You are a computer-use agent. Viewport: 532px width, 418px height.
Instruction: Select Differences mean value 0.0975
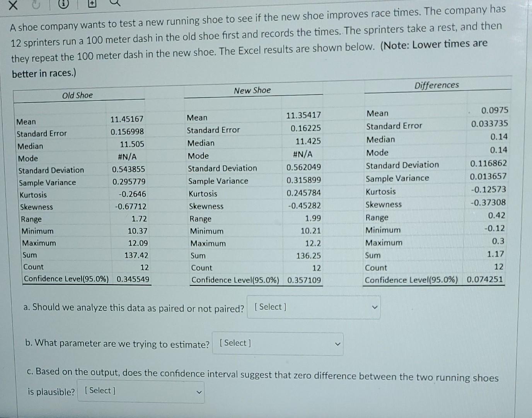[x=494, y=110]
